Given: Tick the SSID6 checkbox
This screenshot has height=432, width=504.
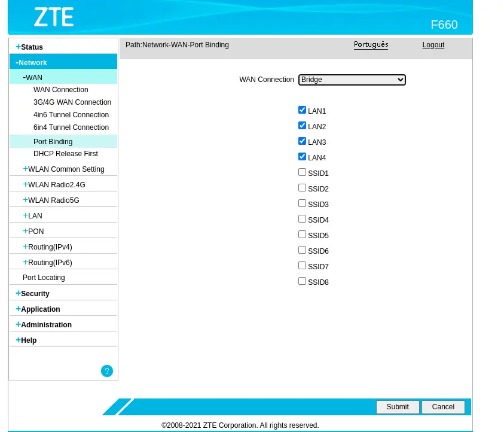Looking at the screenshot, I should [302, 250].
